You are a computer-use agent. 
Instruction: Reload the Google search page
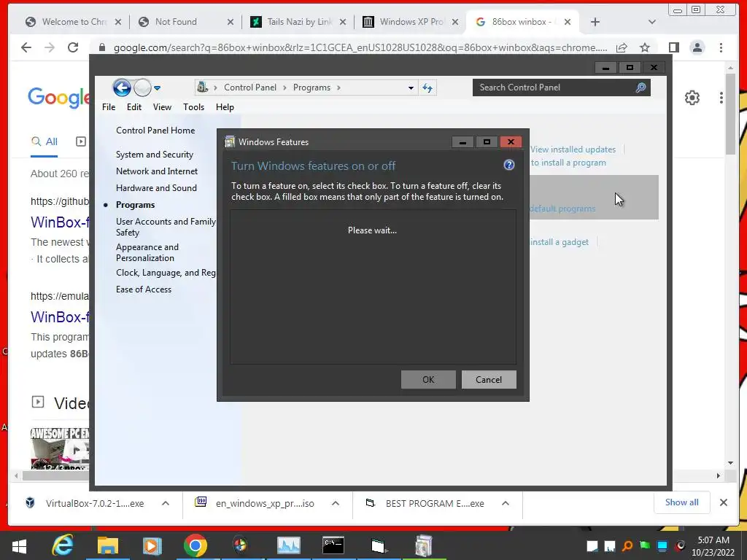pos(73,47)
